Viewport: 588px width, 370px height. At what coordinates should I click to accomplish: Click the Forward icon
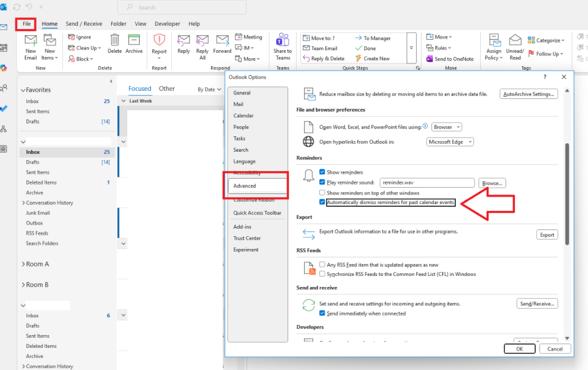(223, 41)
